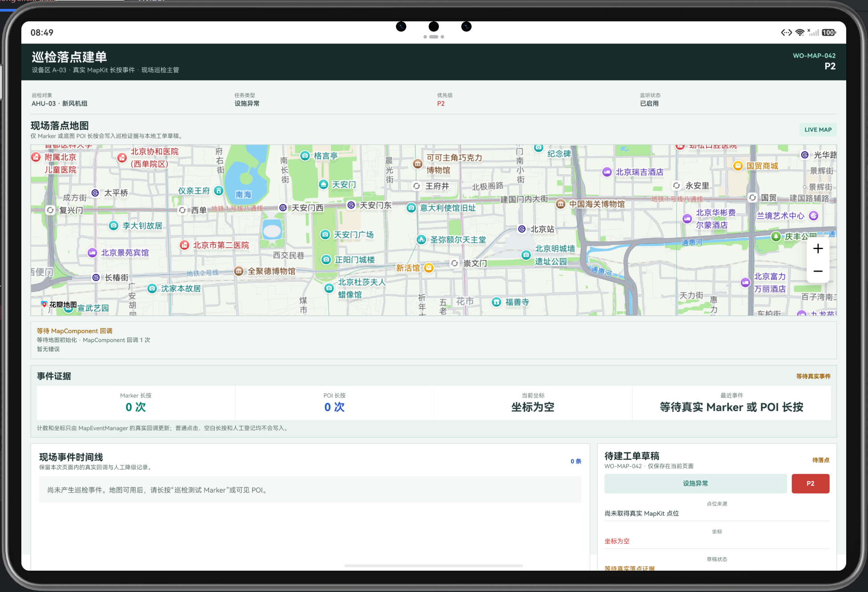Select the 天安门广场 POI icon
The width and height of the screenshot is (868, 592).
325,234
